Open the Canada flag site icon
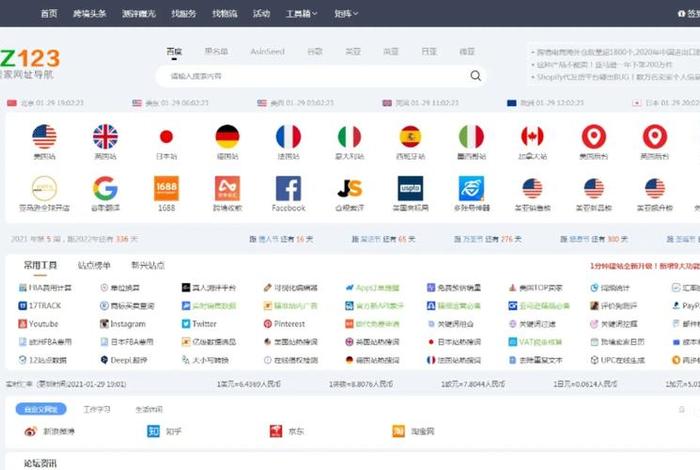700x470 pixels. pyautogui.click(x=532, y=136)
